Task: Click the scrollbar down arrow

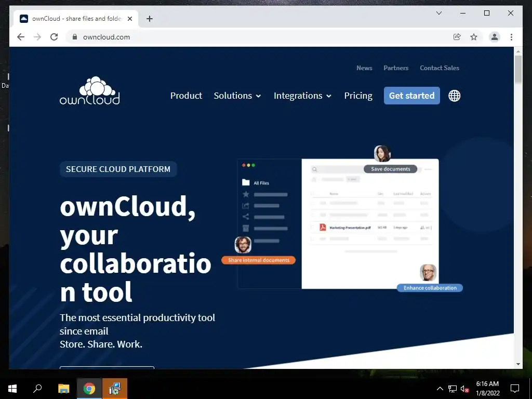Action: [518, 364]
